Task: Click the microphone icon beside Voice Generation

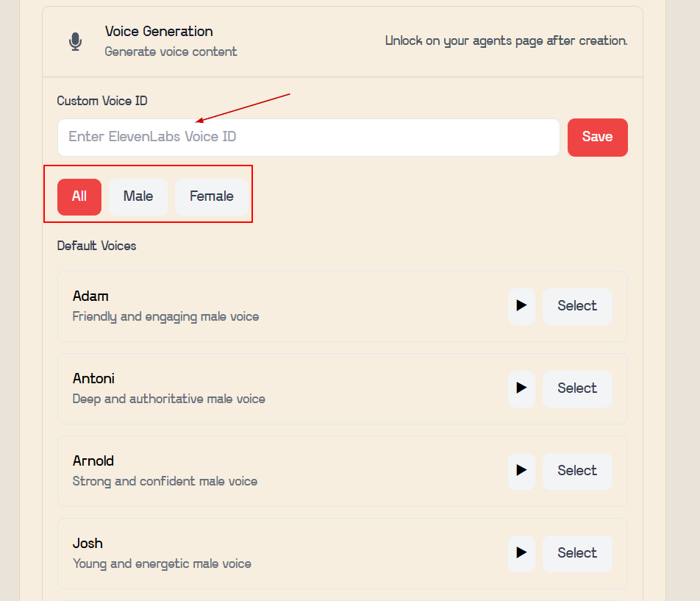Action: 75,42
